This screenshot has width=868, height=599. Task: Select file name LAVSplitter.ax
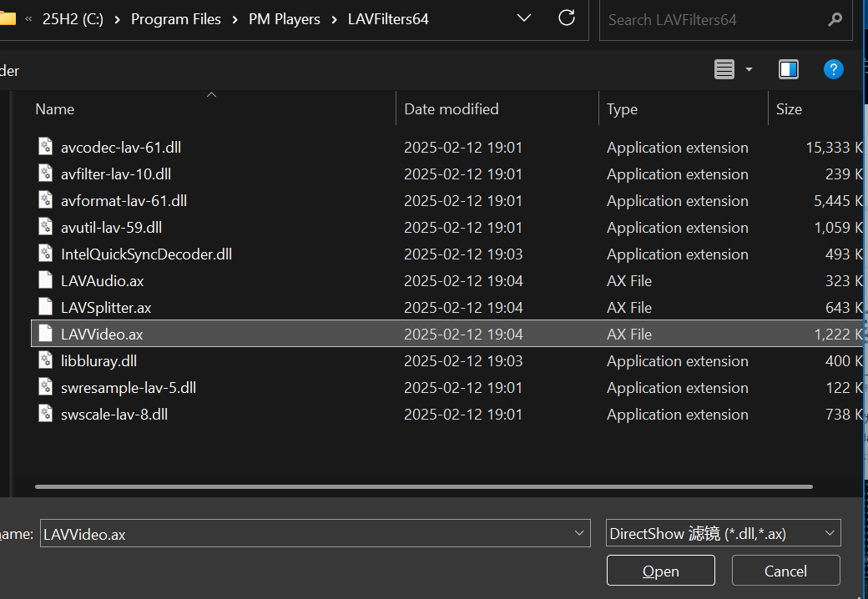coord(106,308)
